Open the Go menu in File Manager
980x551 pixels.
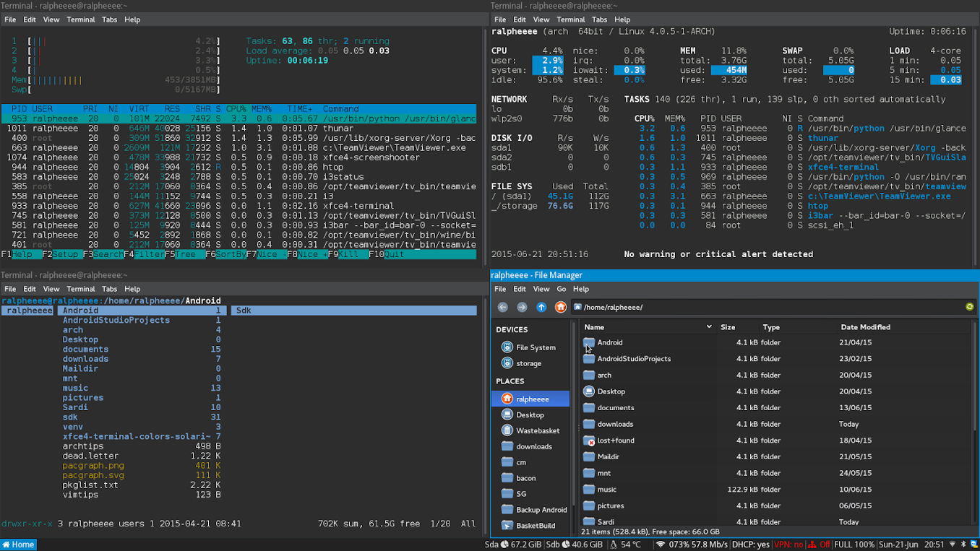562,289
